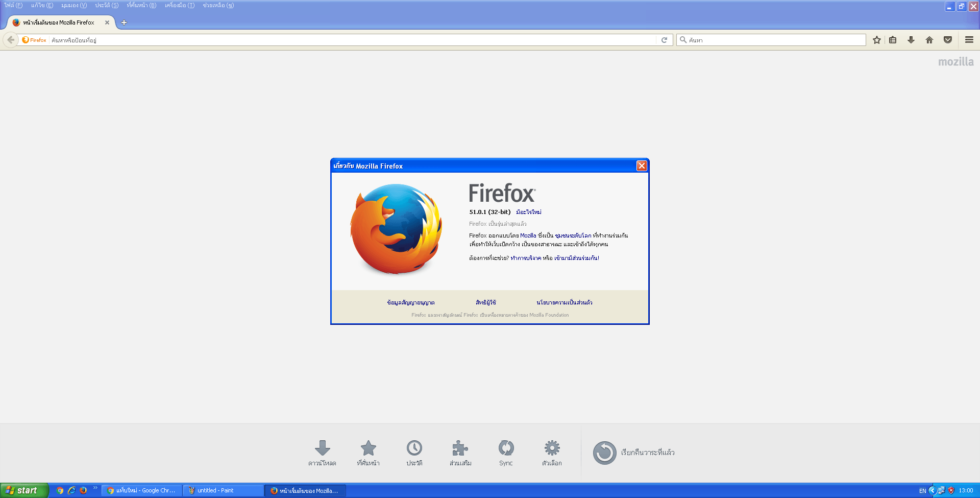Go to the Home page icon
Screen dimensions: 980x498
[929, 40]
